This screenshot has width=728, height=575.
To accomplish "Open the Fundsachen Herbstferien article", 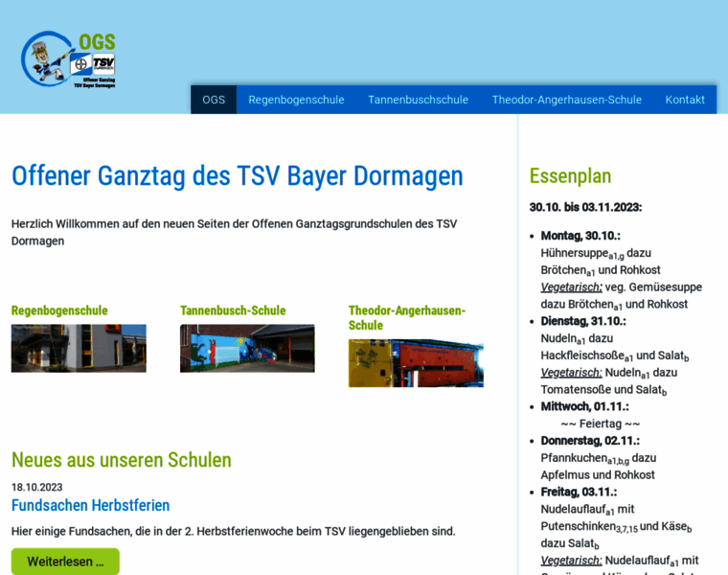I will click(x=91, y=505).
